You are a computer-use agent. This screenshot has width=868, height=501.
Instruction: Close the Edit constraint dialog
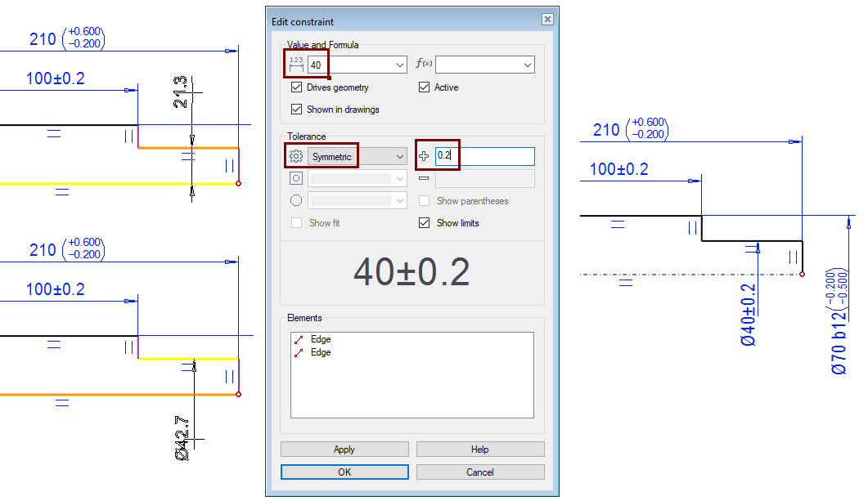coord(547,20)
